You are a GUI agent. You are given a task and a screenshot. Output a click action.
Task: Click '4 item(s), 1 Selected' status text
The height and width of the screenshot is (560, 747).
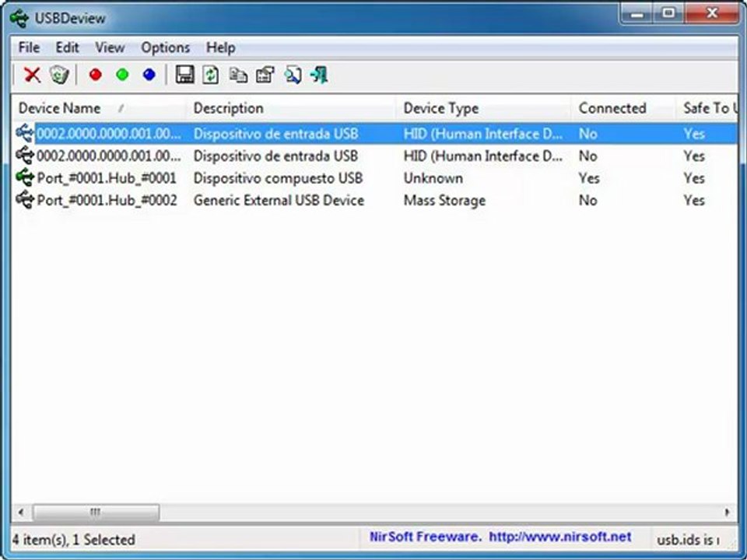click(74, 540)
